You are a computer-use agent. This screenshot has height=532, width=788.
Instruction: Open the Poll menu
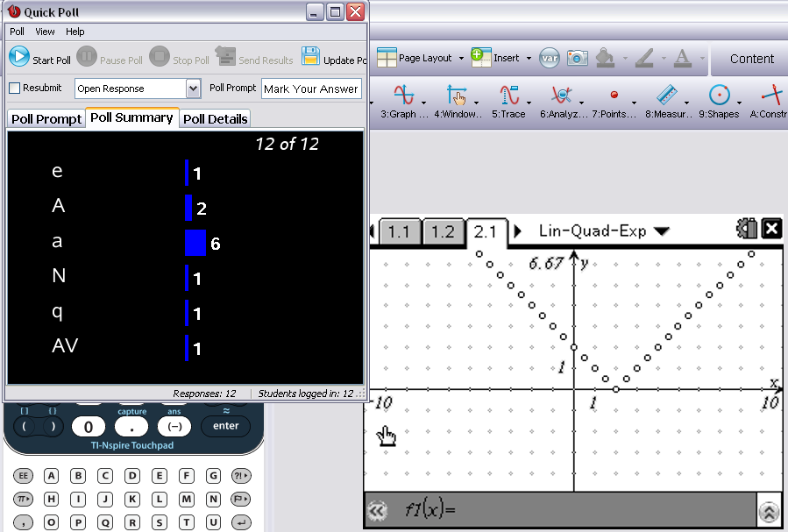pyautogui.click(x=17, y=32)
